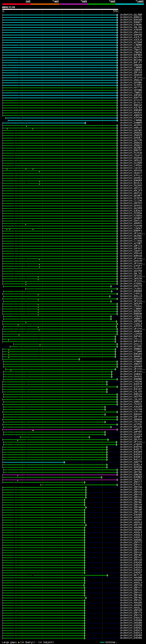The image size is (146, 644).
Task: Select the UniRef100_P10537 label
Action: pos(131,268)
